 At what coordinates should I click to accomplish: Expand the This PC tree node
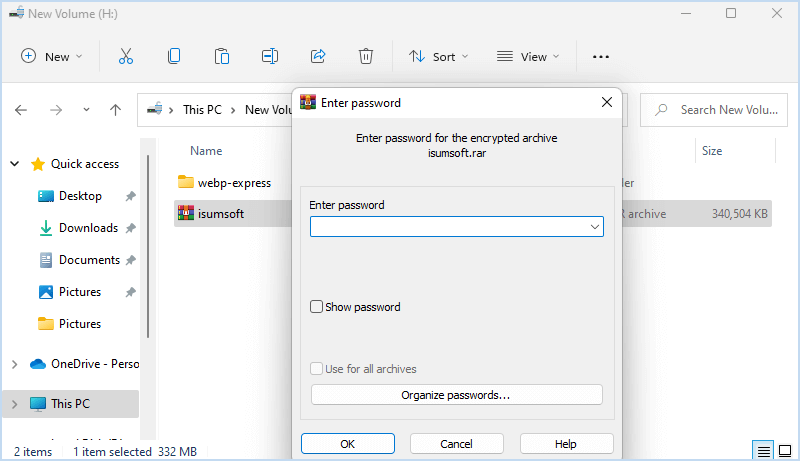[x=14, y=404]
